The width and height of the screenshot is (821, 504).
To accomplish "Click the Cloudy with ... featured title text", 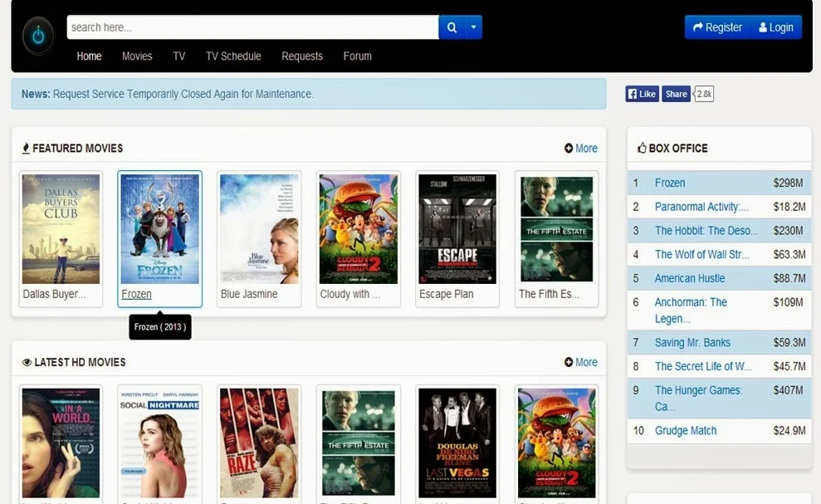I will click(x=350, y=294).
